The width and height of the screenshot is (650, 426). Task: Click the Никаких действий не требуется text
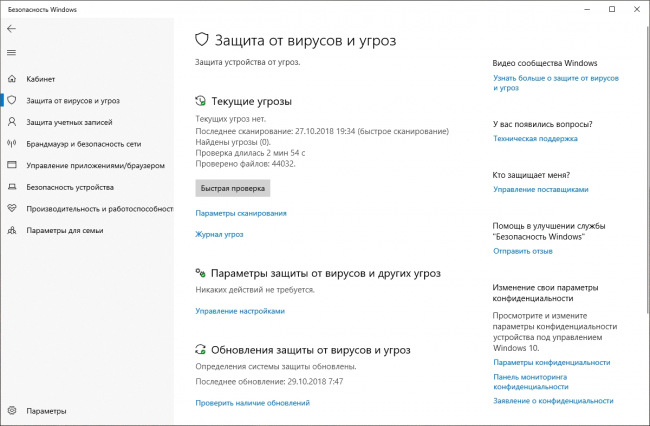tap(255, 290)
